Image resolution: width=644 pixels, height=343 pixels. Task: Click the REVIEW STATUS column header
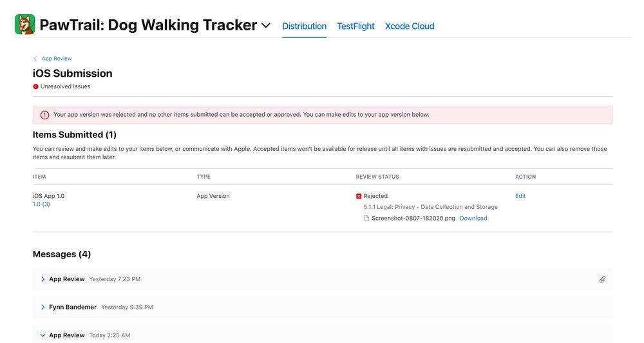(377, 177)
